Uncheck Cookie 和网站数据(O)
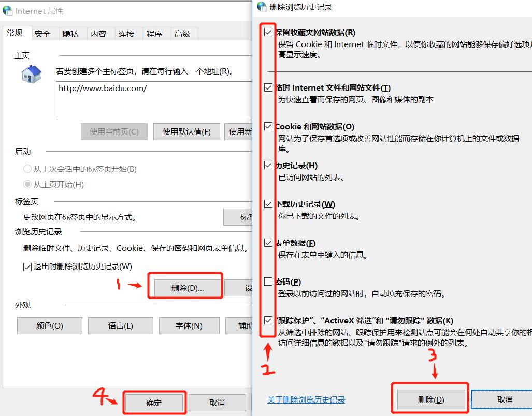This screenshot has width=532, height=416. point(267,126)
